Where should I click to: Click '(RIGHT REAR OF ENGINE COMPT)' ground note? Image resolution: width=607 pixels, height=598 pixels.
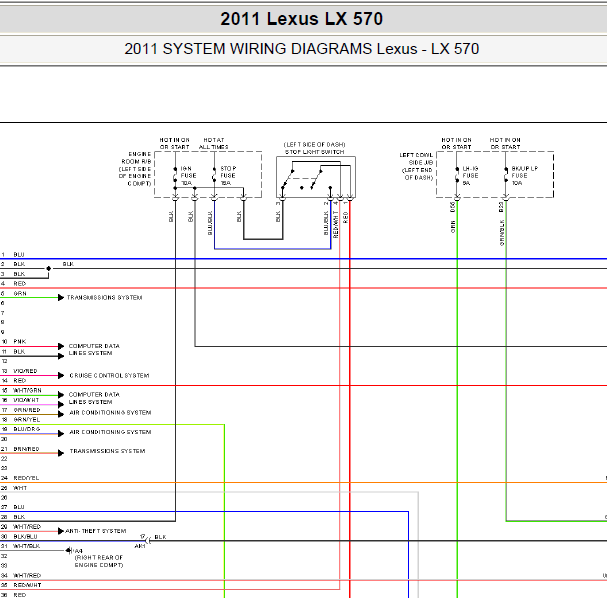(99, 561)
